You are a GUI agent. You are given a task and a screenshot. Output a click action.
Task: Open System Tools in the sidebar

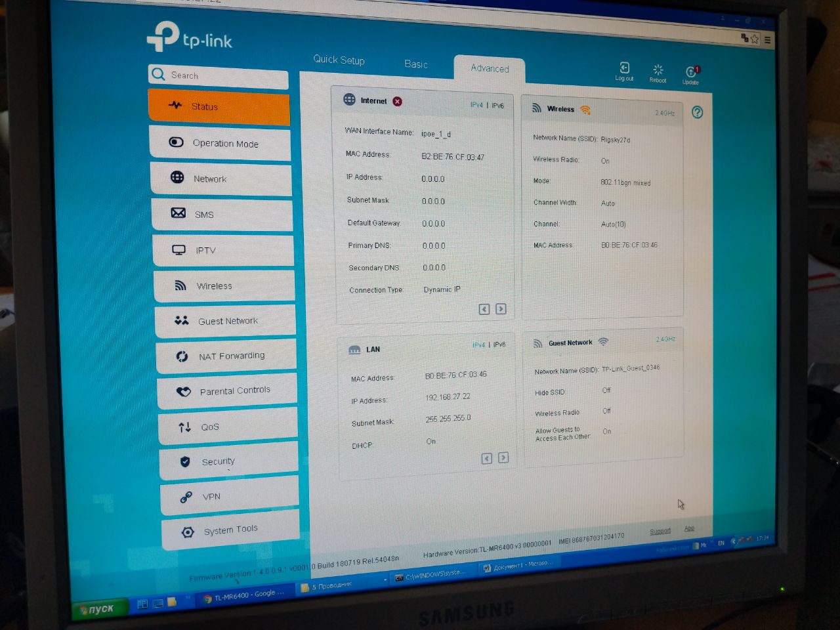tap(230, 530)
